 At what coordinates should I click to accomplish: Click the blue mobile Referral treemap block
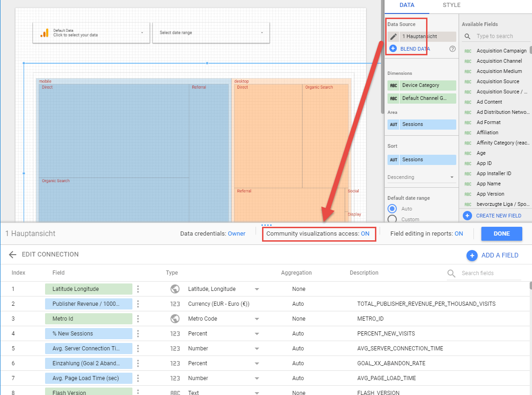click(209, 153)
